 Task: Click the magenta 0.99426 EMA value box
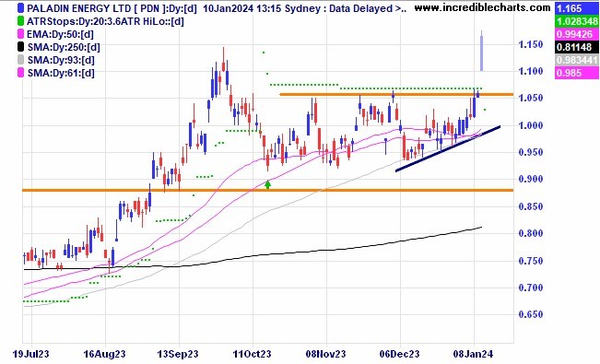577,34
